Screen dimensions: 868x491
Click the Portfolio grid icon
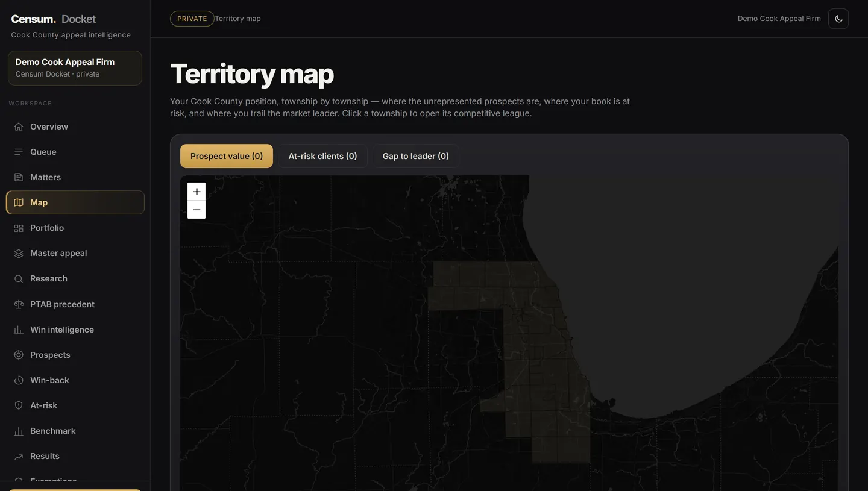(19, 228)
